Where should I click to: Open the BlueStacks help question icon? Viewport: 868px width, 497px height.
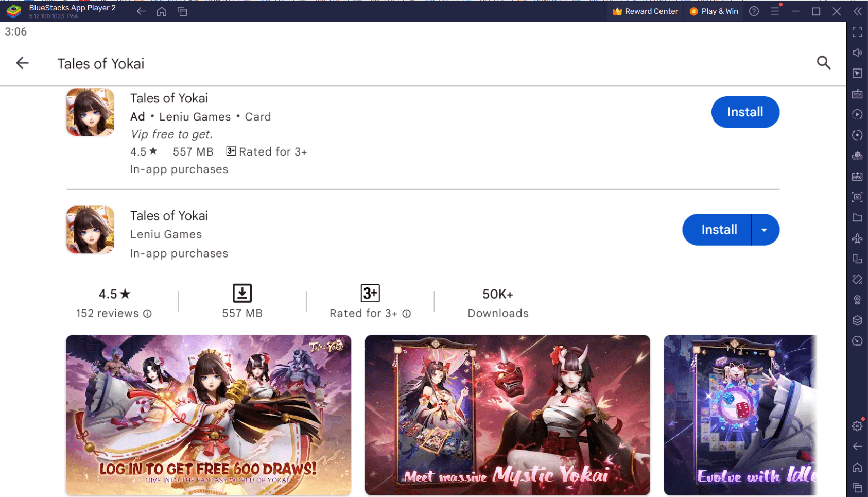pos(754,11)
